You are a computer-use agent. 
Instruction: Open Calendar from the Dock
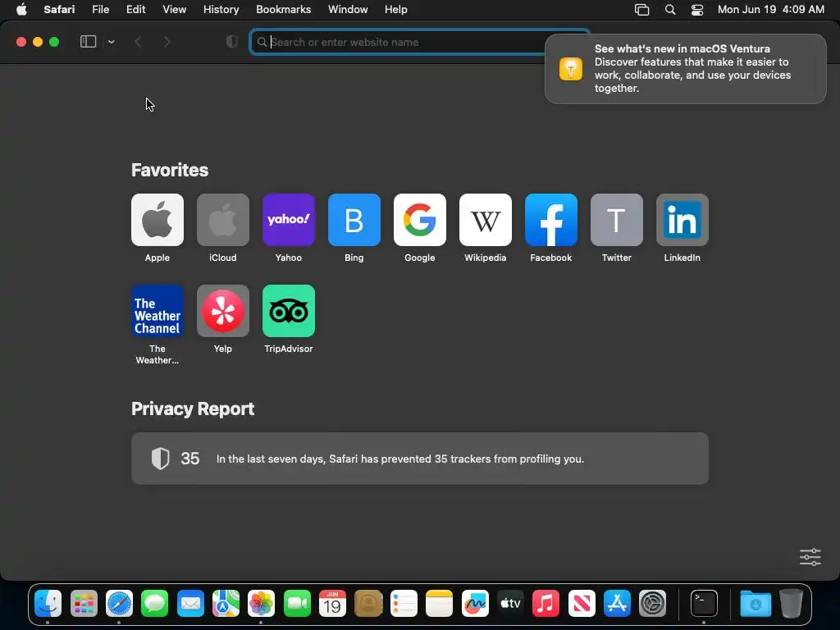pyautogui.click(x=332, y=604)
